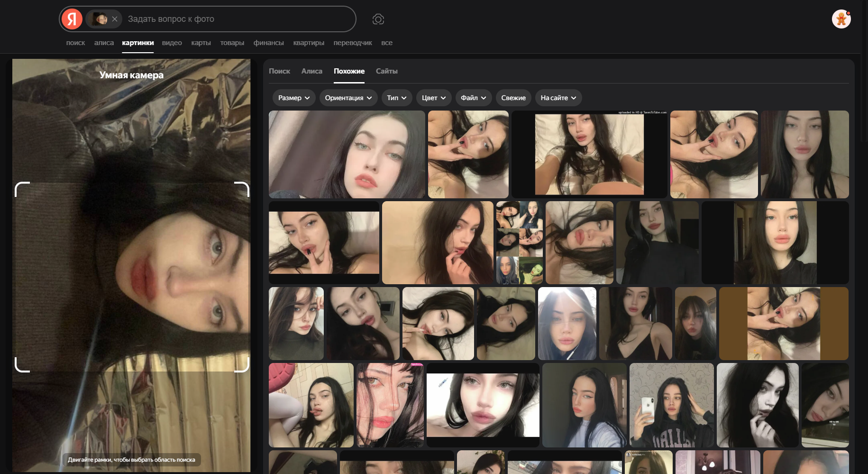The height and width of the screenshot is (474, 868).
Task: Open the "переводчик" service link
Action: click(353, 43)
